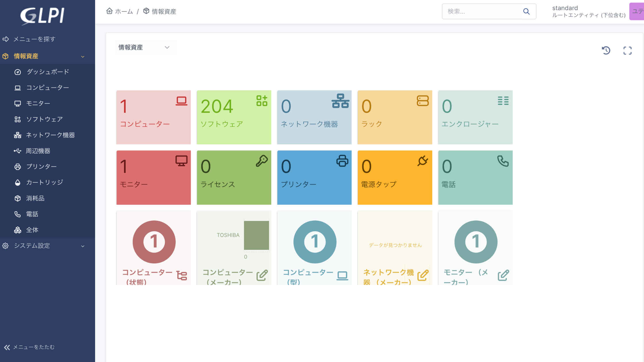Screen dimensions: 644x362
Task: Open dashboard history icon
Action: [606, 51]
